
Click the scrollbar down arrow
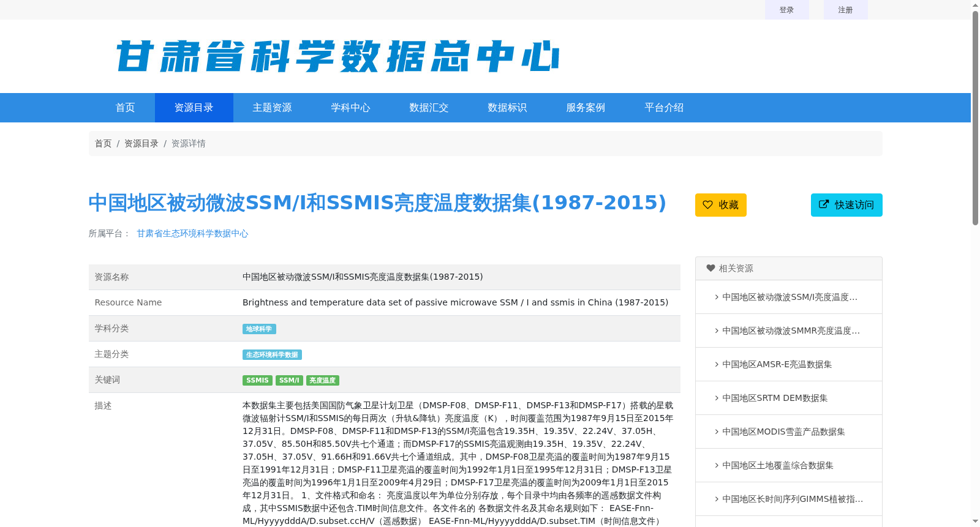pyautogui.click(x=975, y=521)
